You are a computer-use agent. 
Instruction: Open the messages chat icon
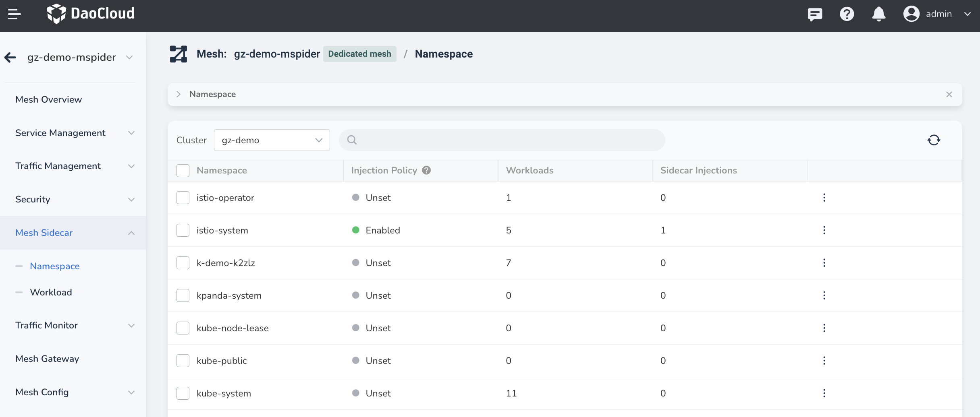pos(815,14)
